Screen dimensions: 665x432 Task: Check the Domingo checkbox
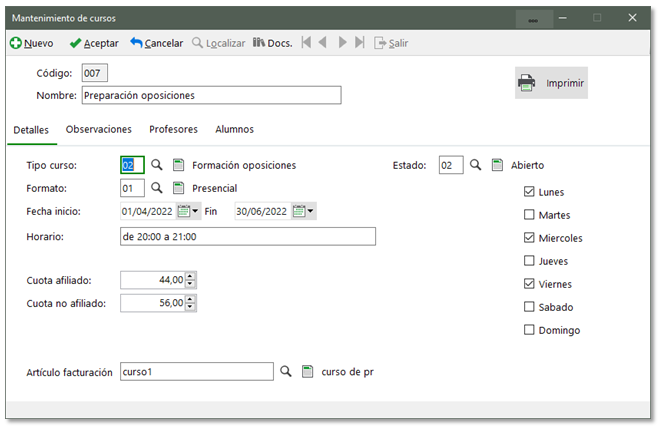click(x=529, y=329)
